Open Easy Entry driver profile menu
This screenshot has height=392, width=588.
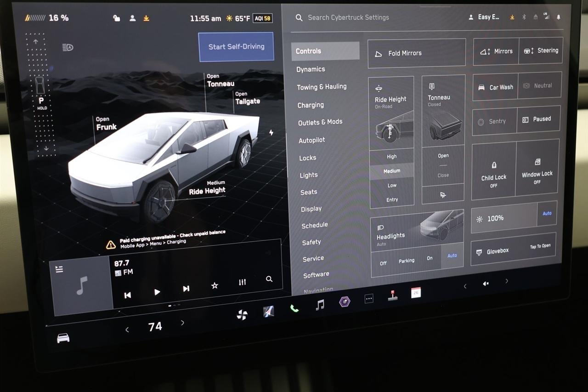pos(484,17)
